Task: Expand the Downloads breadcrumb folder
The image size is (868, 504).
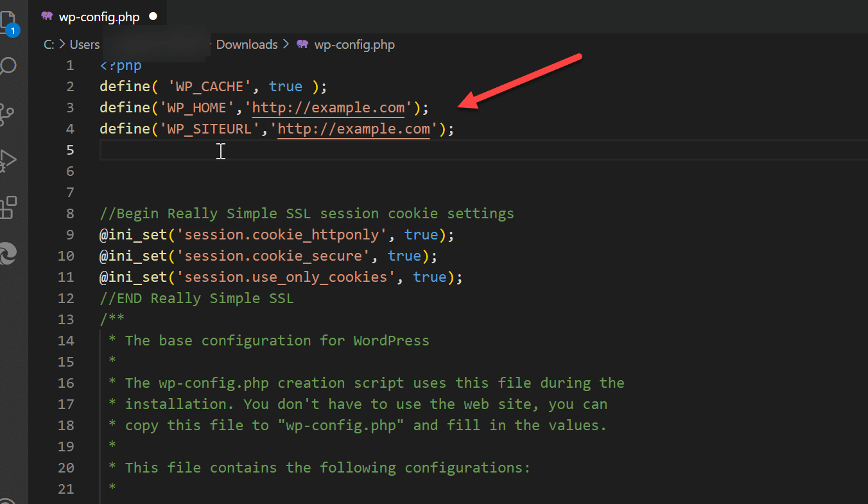Action: click(x=247, y=44)
